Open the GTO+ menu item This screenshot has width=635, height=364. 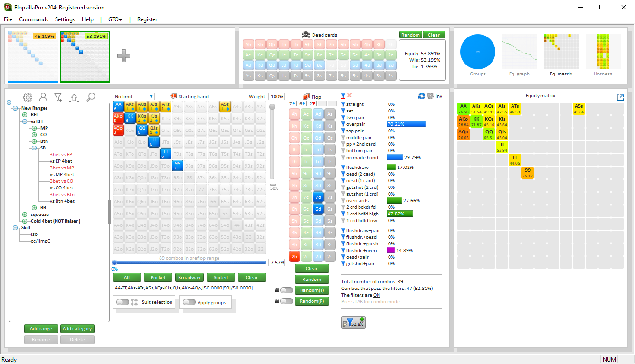(115, 19)
